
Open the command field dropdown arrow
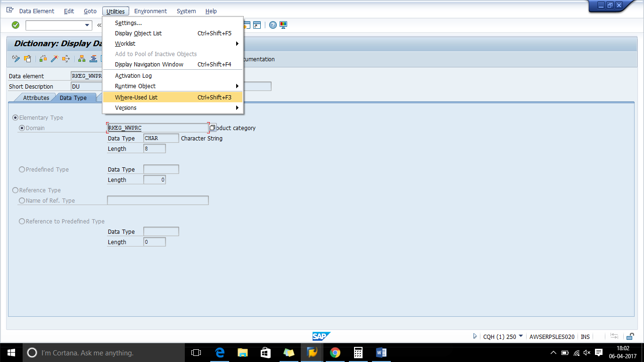pyautogui.click(x=87, y=25)
